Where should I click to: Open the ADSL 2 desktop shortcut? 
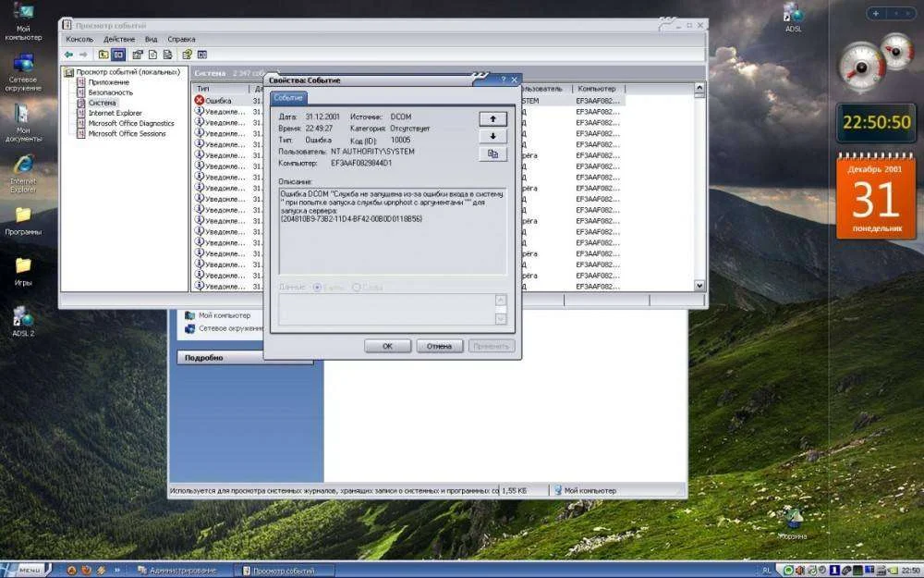coord(23,317)
